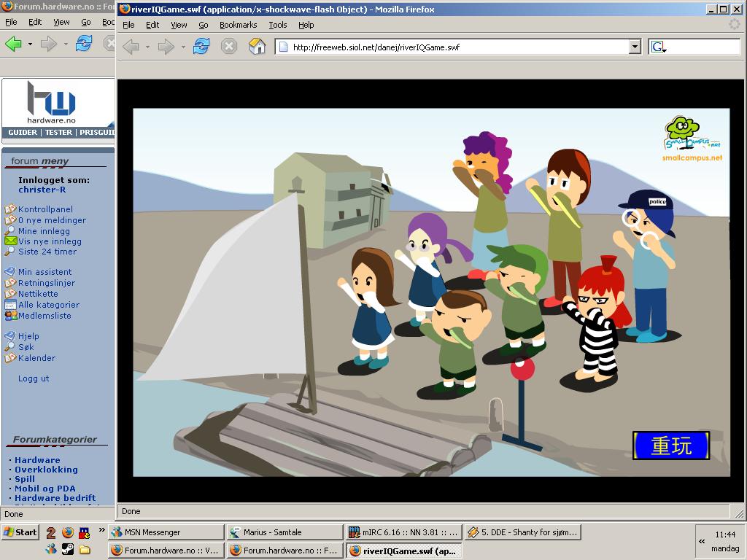
Task: Open 0 nye meldinger link
Action: tap(52, 220)
